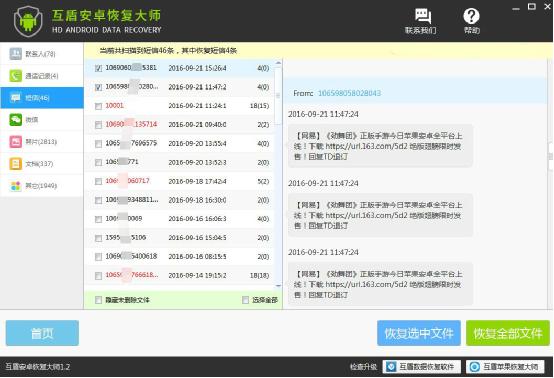Select the WeChat 微信 sidebar icon
Image resolution: width=554 pixels, height=378 pixels.
(16, 120)
